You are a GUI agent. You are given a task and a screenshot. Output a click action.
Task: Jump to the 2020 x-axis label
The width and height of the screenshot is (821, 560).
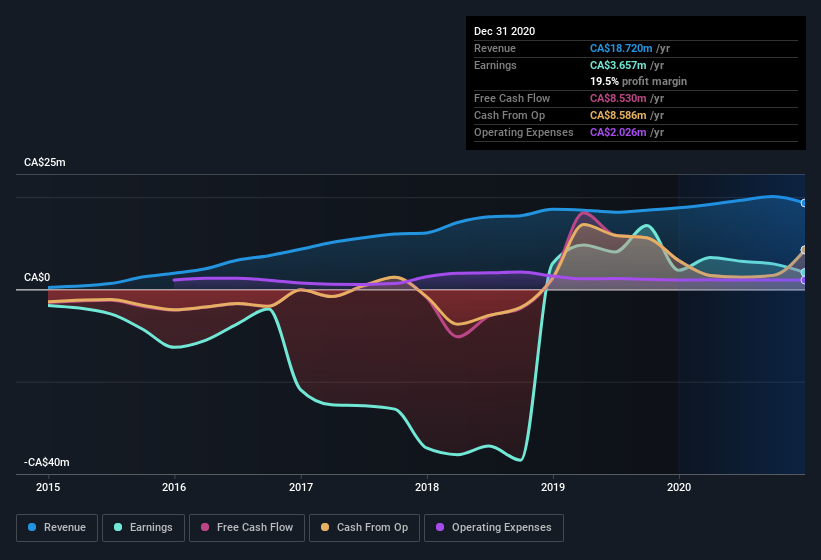(679, 488)
